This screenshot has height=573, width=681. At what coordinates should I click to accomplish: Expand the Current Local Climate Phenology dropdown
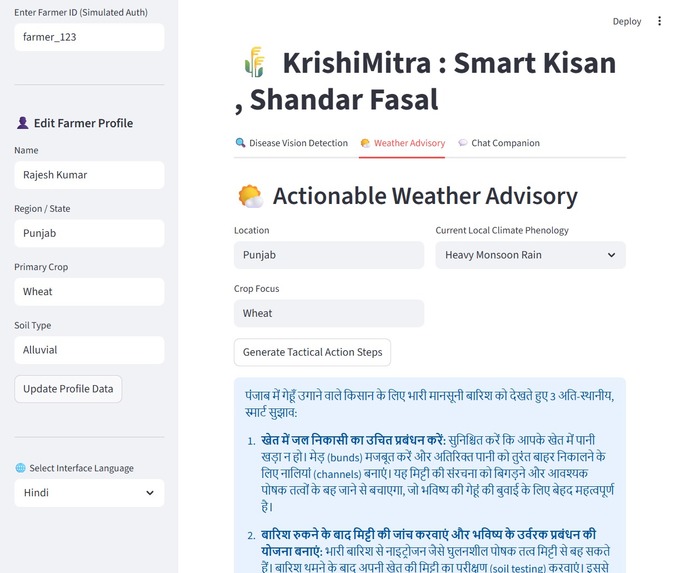(x=530, y=255)
